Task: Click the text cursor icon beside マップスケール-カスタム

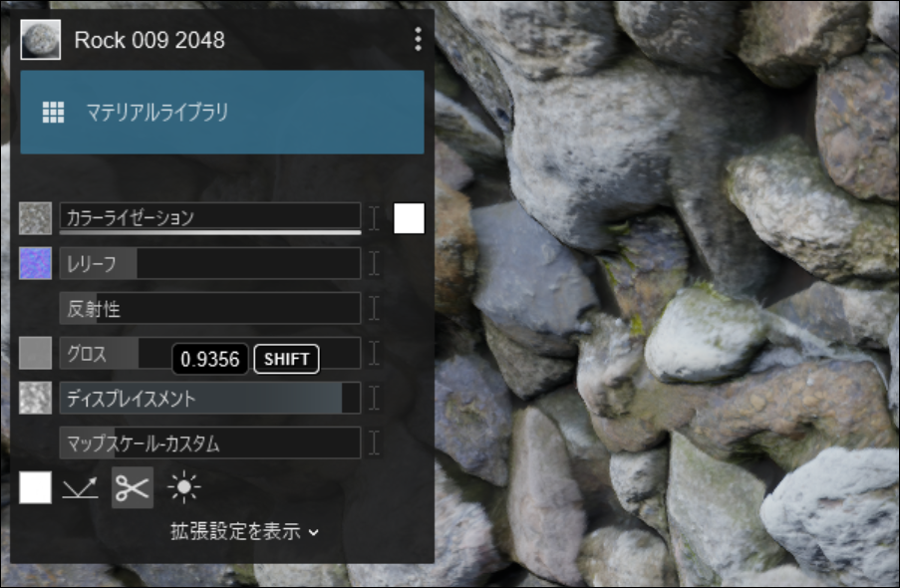Action: 374,442
